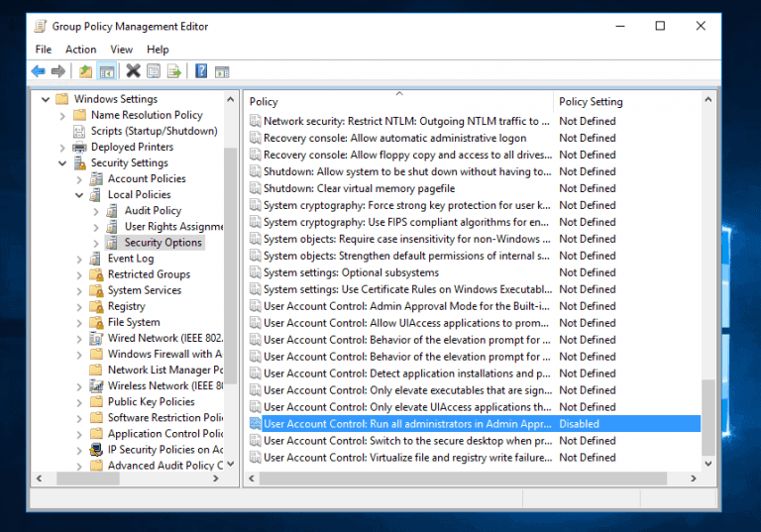Click the Security Settings lock icon in tree
Image resolution: width=761 pixels, height=532 pixels.
[79, 163]
